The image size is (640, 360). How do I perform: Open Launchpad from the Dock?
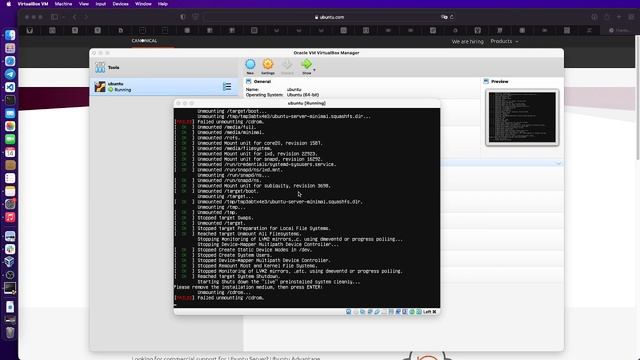tap(10, 48)
